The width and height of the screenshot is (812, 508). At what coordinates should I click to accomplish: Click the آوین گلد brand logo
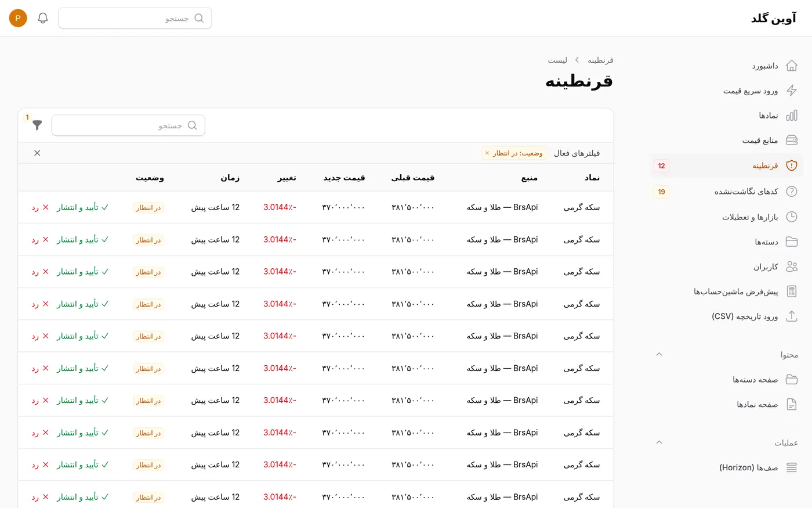pos(774,18)
